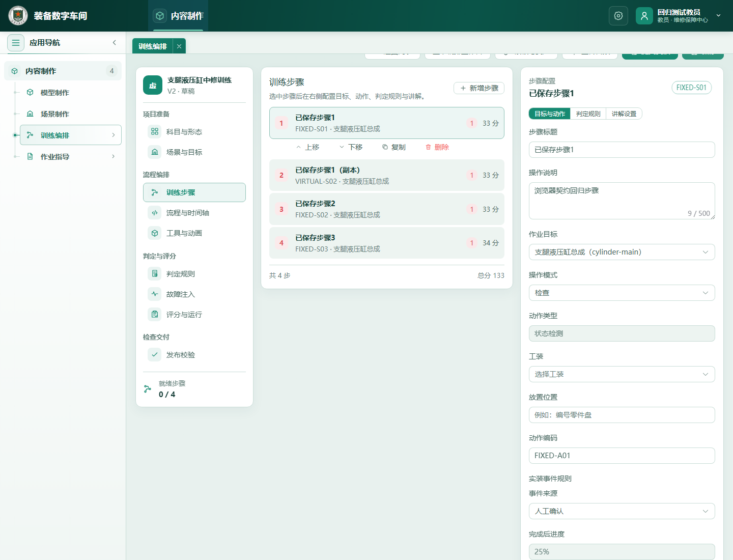Open the 内容制作 top navigation tab
The height and width of the screenshot is (560, 733).
[x=179, y=16]
